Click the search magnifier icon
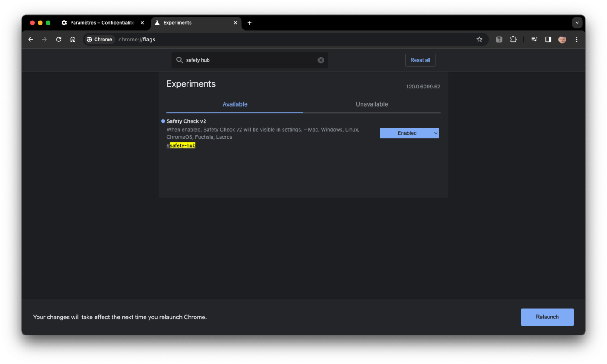607x364 pixels. pyautogui.click(x=179, y=60)
